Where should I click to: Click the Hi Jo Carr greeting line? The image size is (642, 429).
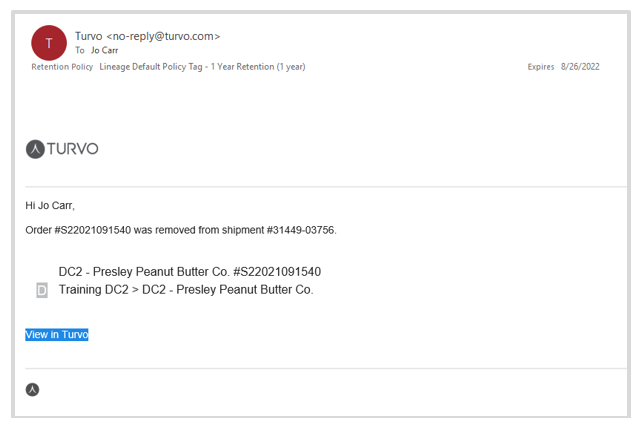(x=50, y=205)
